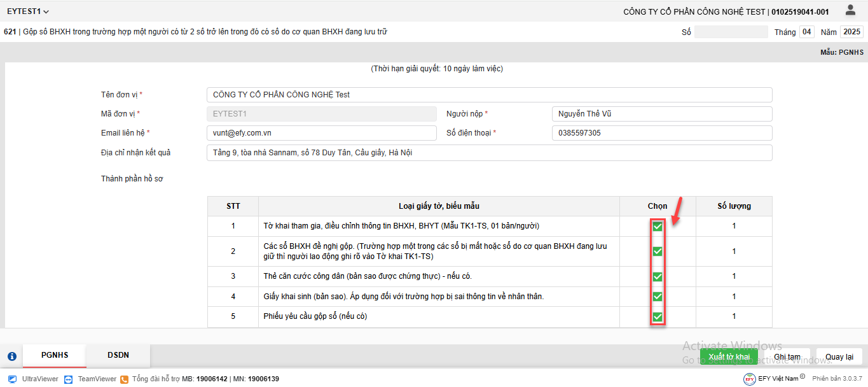This screenshot has height=387, width=868.
Task: Switch to the DSDN tab
Action: click(118, 355)
